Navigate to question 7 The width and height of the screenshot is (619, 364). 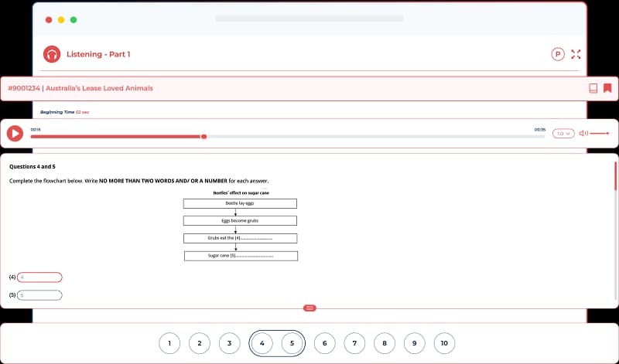[354, 343]
